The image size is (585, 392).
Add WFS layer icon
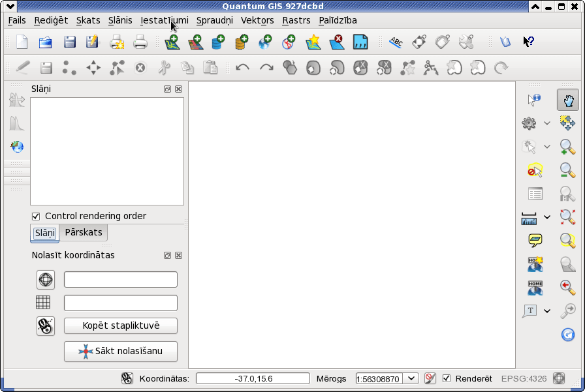289,42
